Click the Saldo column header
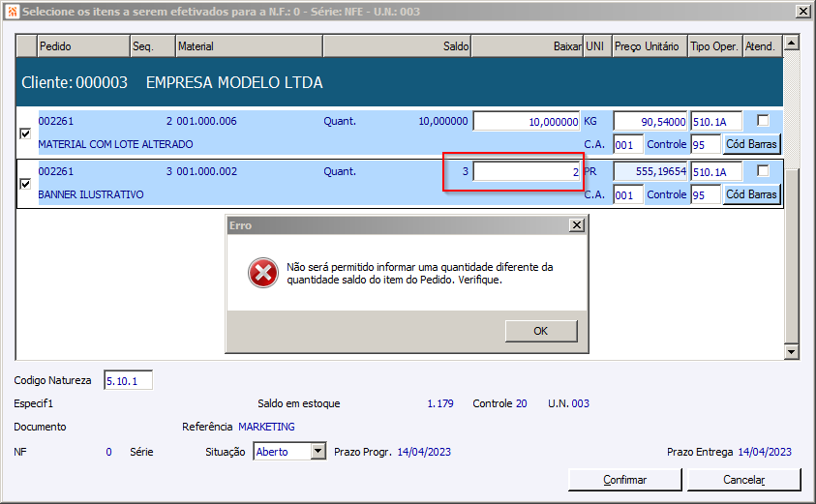The image size is (816, 504). 397,45
